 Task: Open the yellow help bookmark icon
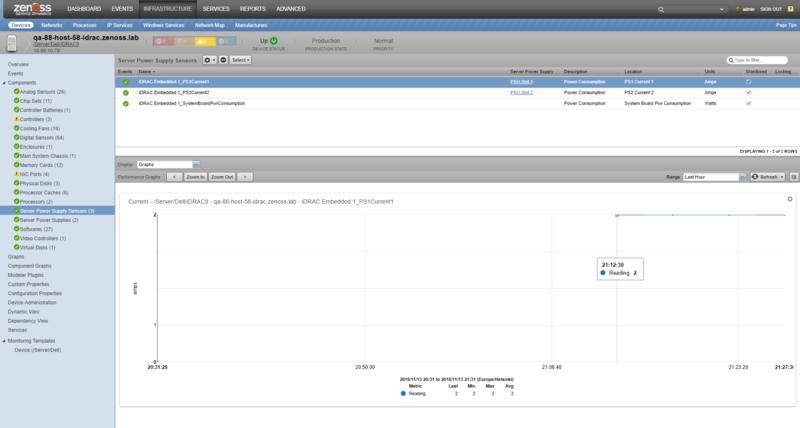coord(791,9)
